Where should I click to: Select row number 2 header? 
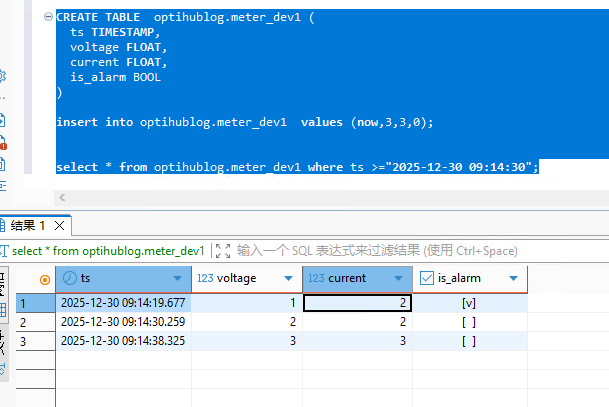(24, 322)
